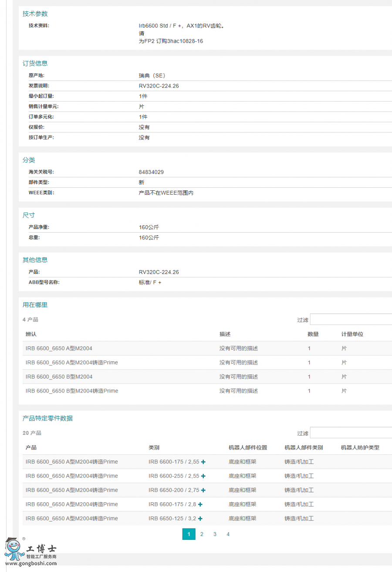Open IRB 6600_6650 A型M2004 row
392x572 pixels.
click(x=59, y=349)
